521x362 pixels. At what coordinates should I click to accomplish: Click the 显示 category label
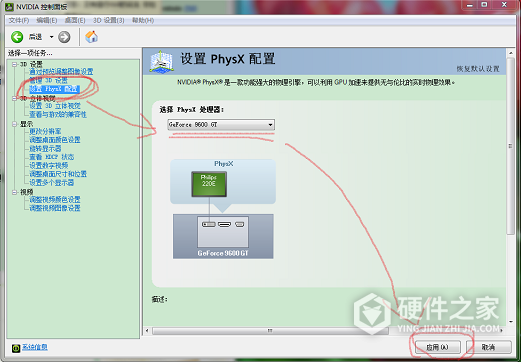27,124
